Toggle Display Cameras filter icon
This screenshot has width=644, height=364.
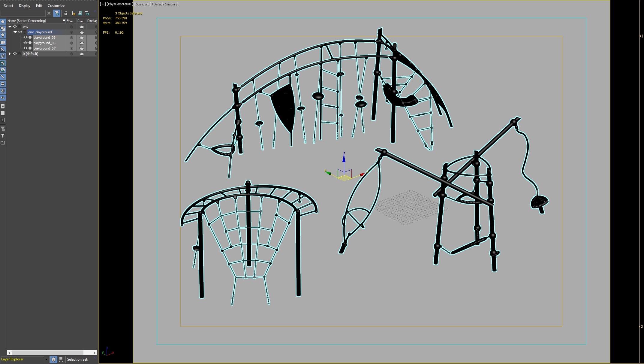tap(3, 42)
